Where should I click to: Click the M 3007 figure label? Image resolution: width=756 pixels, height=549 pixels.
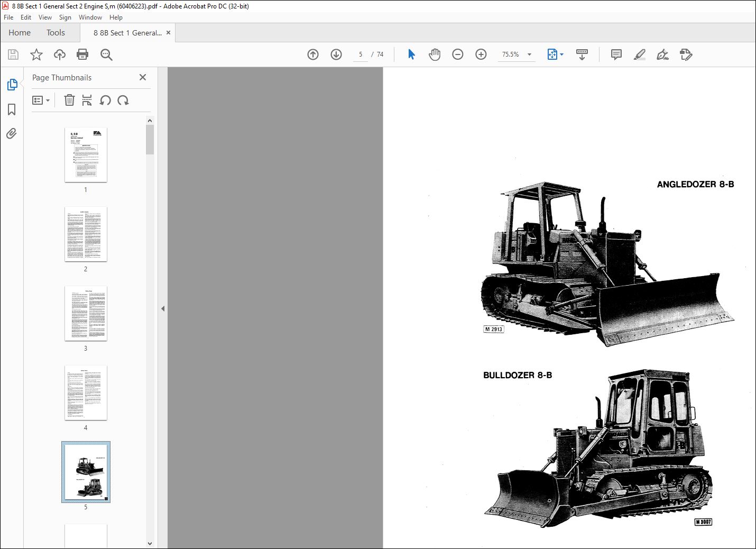(703, 522)
